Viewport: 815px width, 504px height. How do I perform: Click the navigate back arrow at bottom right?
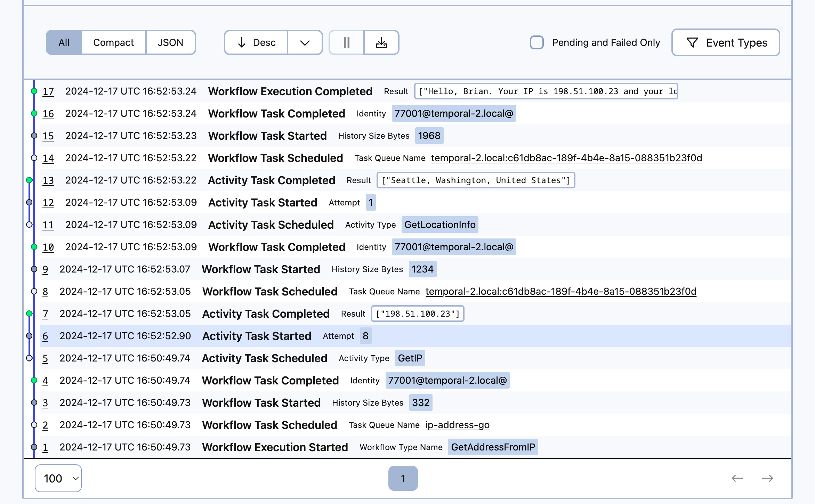point(736,478)
